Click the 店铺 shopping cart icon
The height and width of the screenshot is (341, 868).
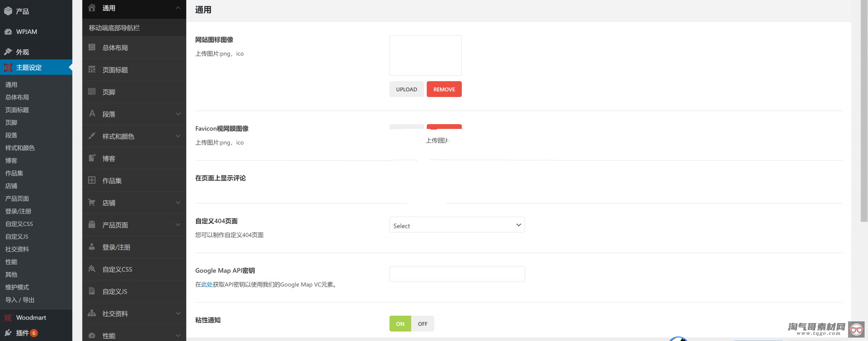click(92, 202)
